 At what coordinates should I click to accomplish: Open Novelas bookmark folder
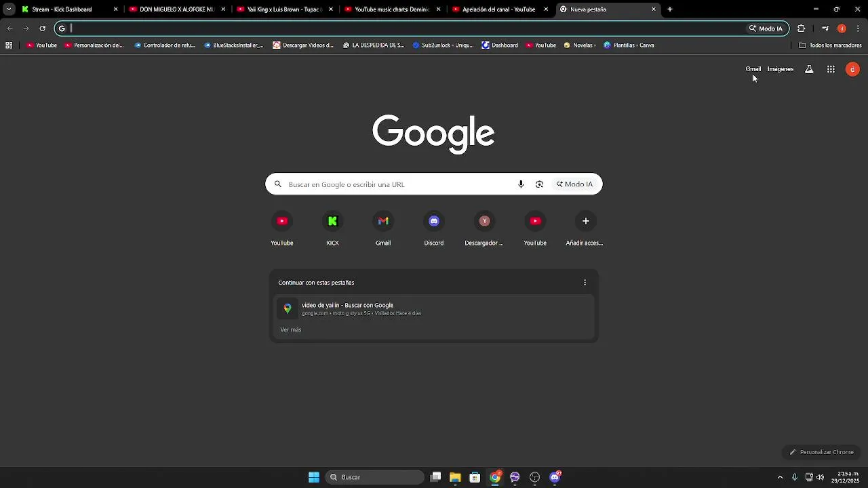[x=580, y=45]
